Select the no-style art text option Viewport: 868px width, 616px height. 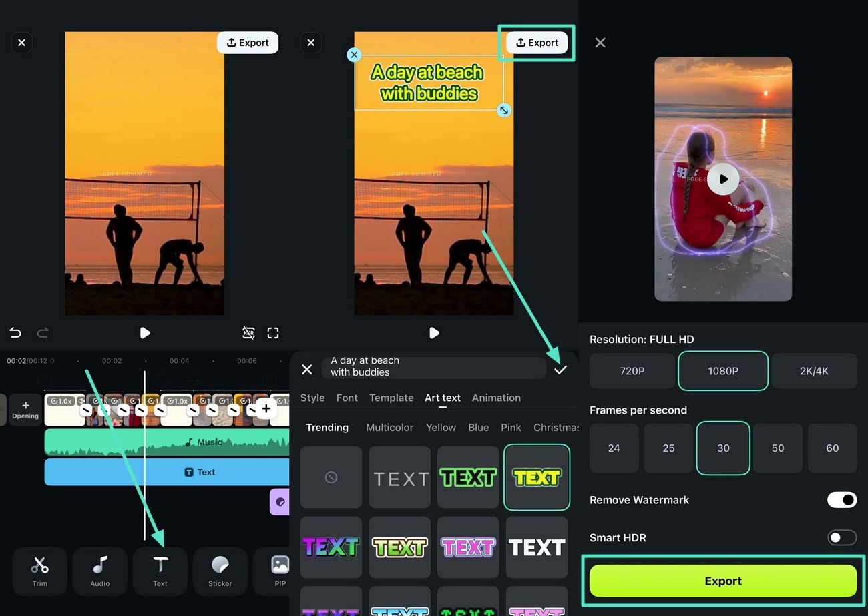pyautogui.click(x=331, y=477)
